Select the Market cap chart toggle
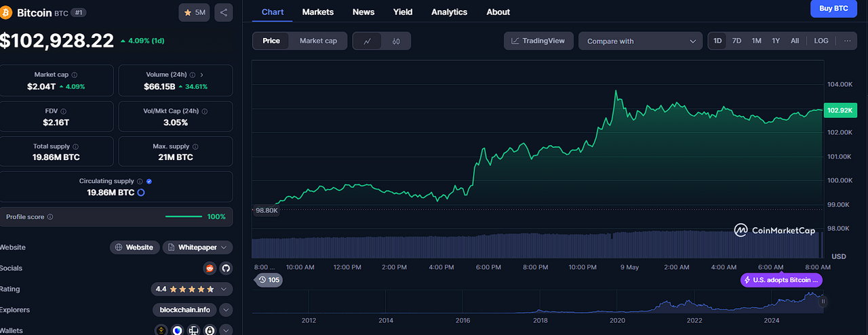The height and width of the screenshot is (335, 868). (x=318, y=41)
